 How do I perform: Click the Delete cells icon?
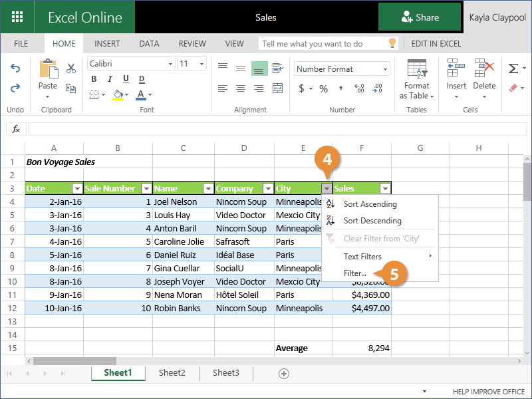point(484,68)
